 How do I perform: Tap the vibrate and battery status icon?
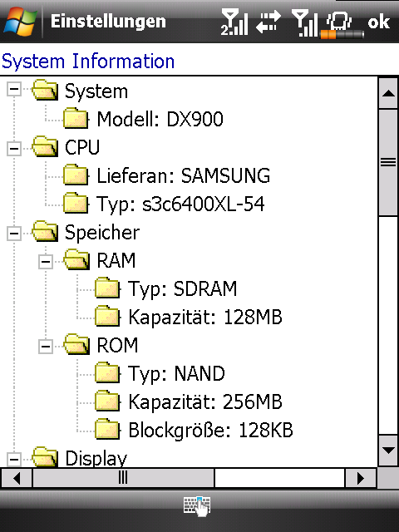(342, 24)
